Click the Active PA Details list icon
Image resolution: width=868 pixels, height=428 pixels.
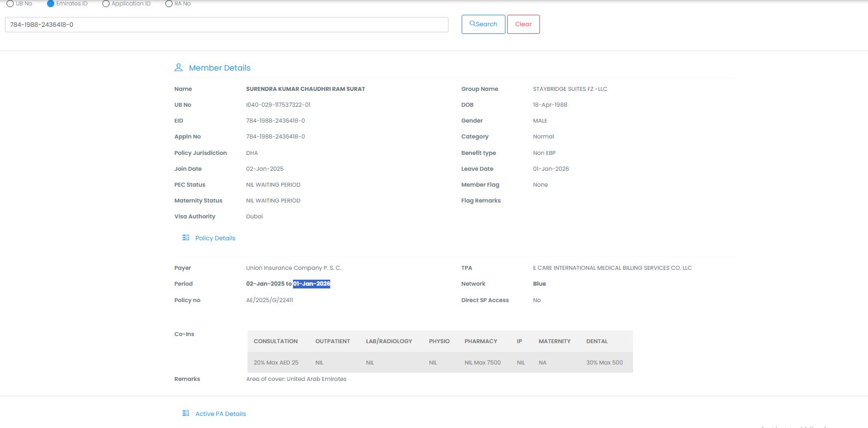point(186,414)
